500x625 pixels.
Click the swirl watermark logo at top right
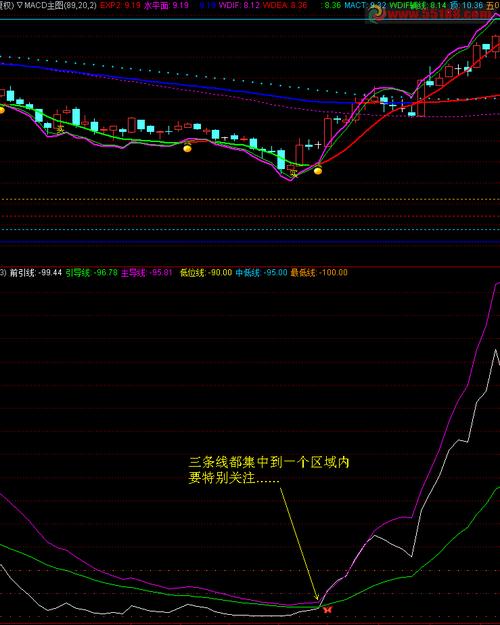pyautogui.click(x=376, y=14)
